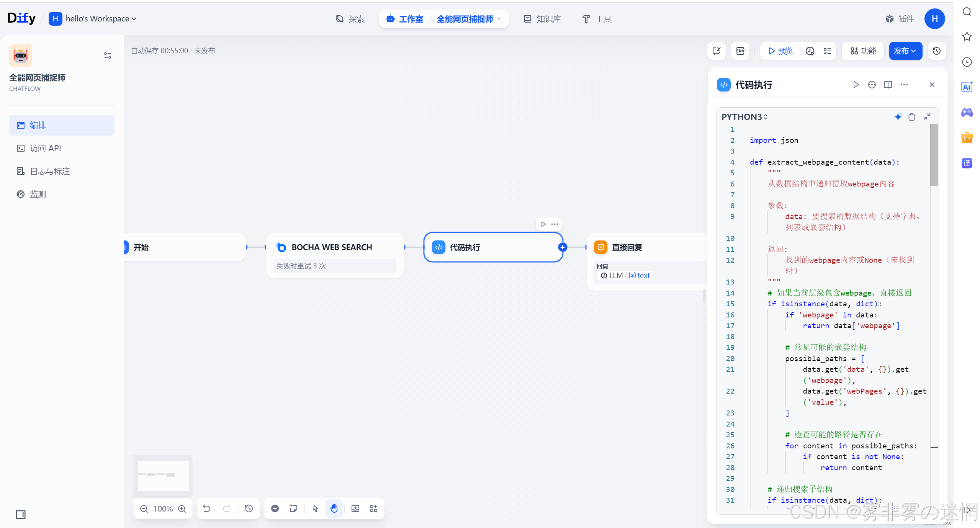980x528 pixels.
Task: Copy code with clipboard icon
Action: tap(912, 117)
